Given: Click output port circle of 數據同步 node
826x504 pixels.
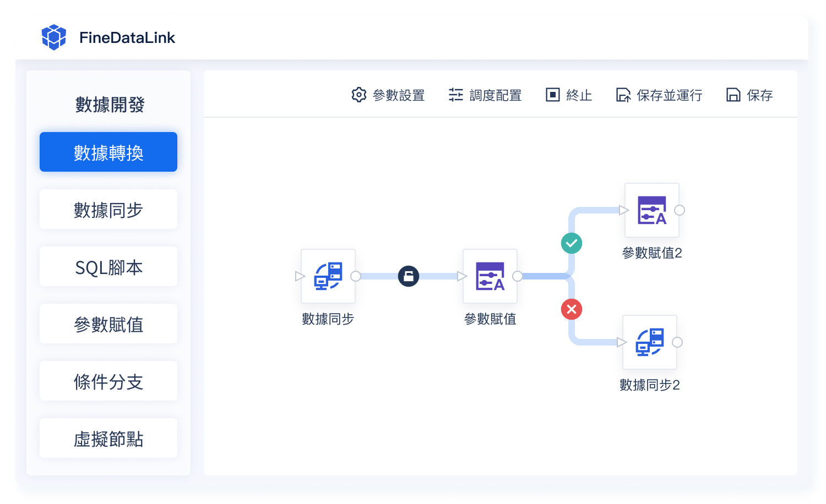Looking at the screenshot, I should tap(356, 276).
